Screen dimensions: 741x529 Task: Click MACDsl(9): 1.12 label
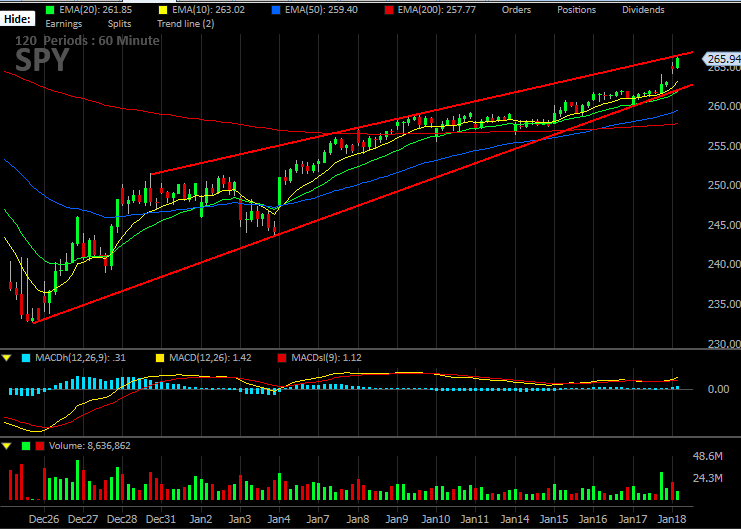pos(326,358)
